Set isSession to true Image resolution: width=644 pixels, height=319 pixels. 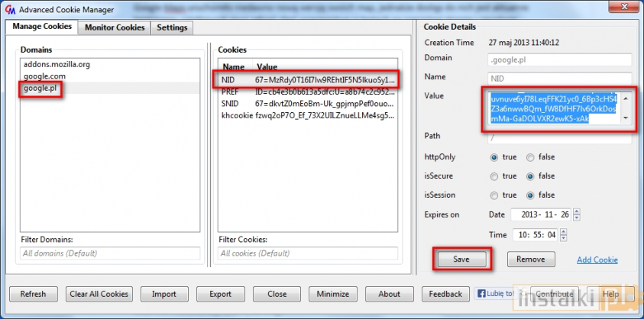coord(494,195)
